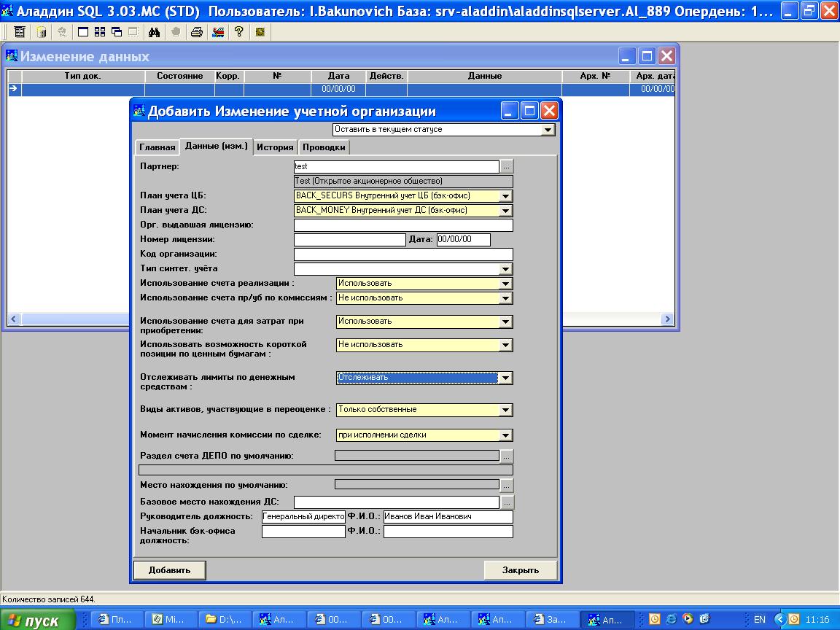Viewport: 840px width, 630px height.
Task: Expand 'Отслеживать лимиты' dropdown
Action: pos(505,378)
